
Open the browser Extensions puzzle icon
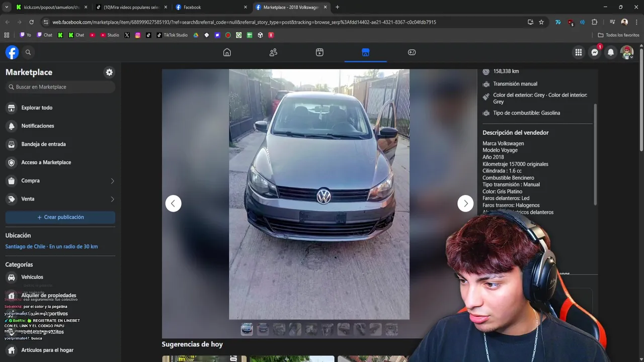[x=594, y=22]
